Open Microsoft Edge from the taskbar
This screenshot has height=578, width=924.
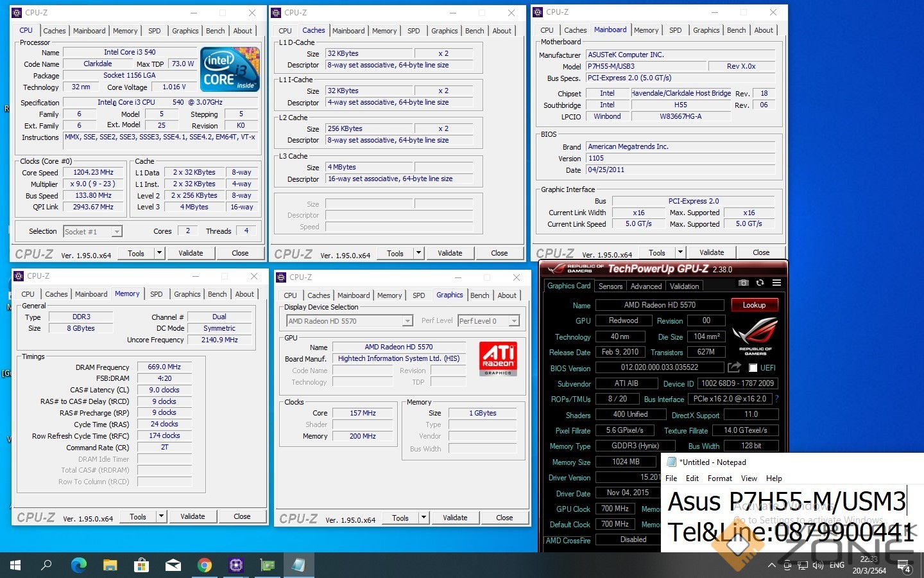click(x=79, y=565)
